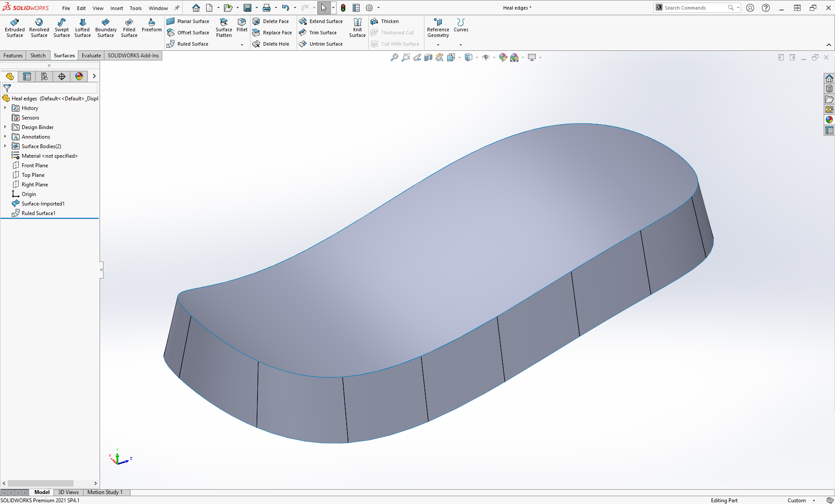
Task: Activate the Knit Surface command
Action: [357, 28]
